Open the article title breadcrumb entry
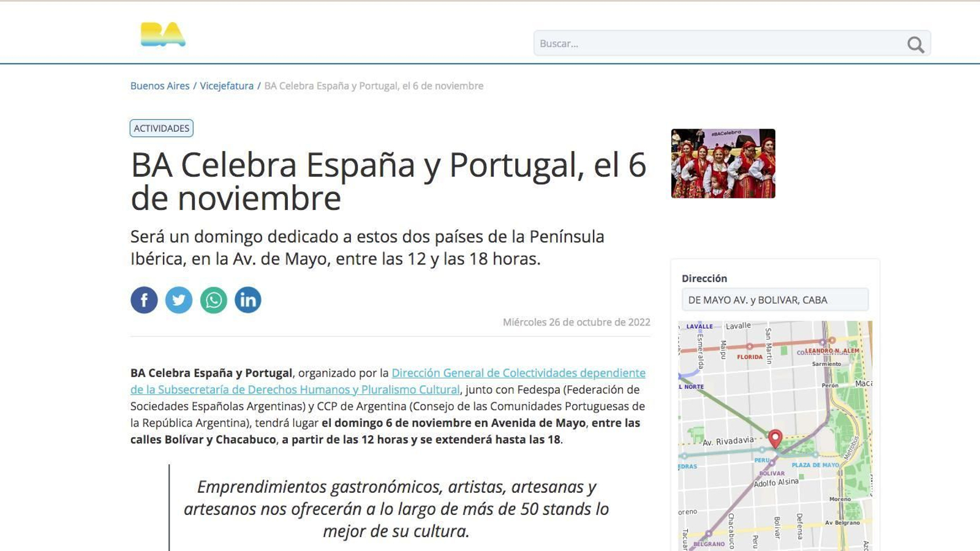 [x=372, y=86]
